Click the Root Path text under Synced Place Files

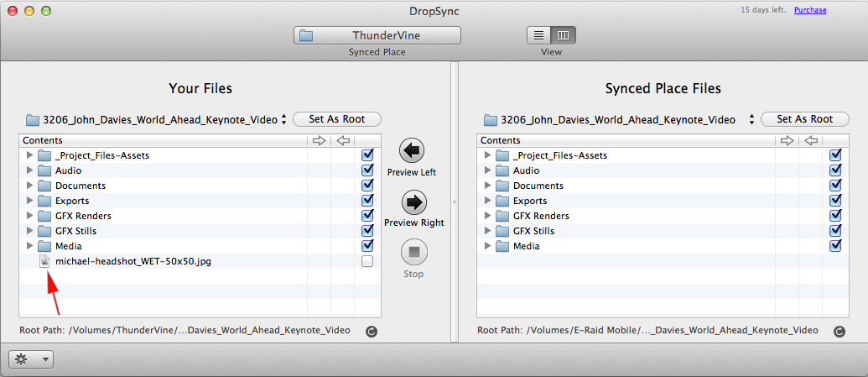click(647, 331)
